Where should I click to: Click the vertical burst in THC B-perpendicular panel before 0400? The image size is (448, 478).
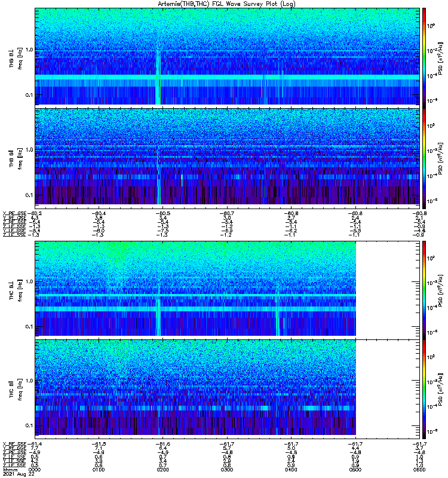click(x=278, y=310)
